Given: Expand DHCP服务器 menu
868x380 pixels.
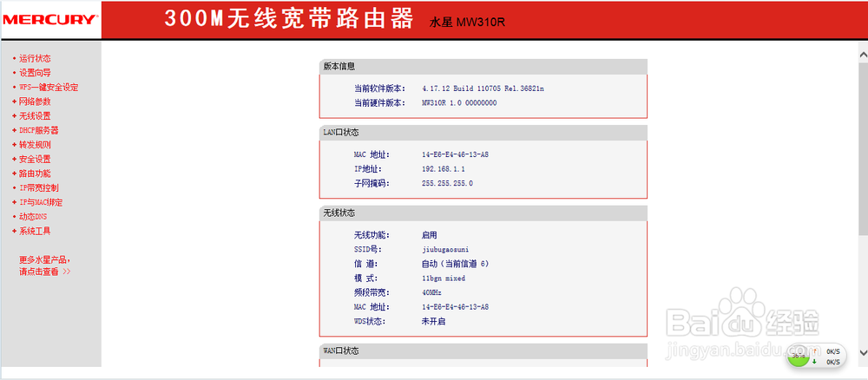Looking at the screenshot, I should (x=39, y=130).
